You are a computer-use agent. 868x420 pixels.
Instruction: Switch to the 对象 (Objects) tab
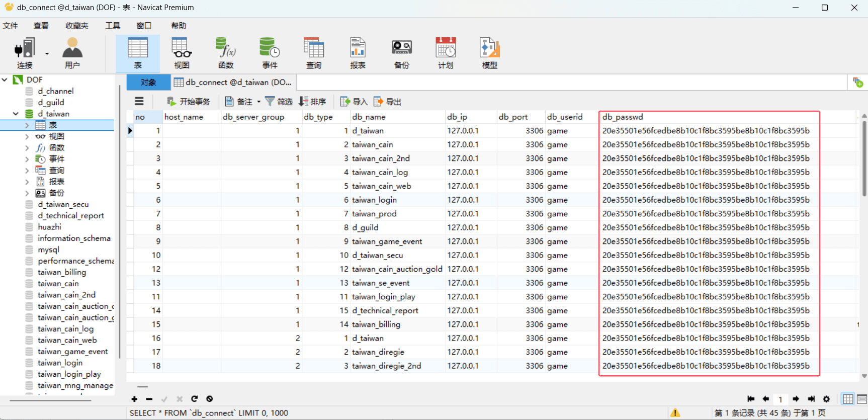coord(148,82)
